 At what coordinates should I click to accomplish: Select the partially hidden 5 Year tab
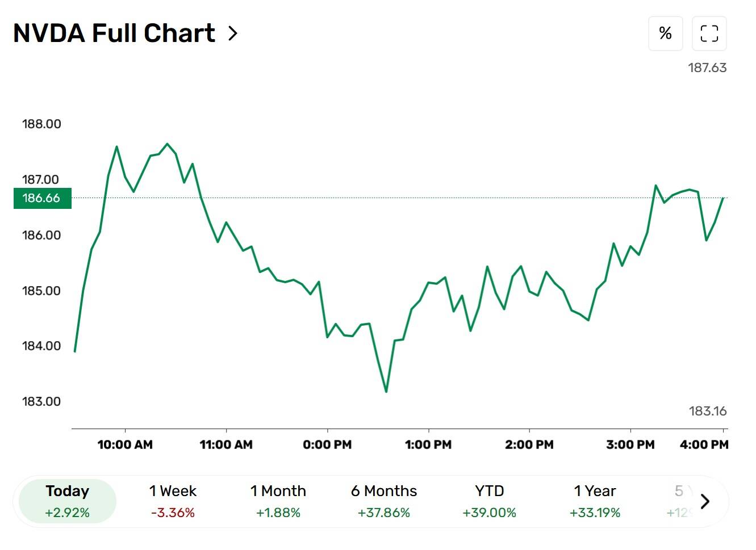(680, 501)
